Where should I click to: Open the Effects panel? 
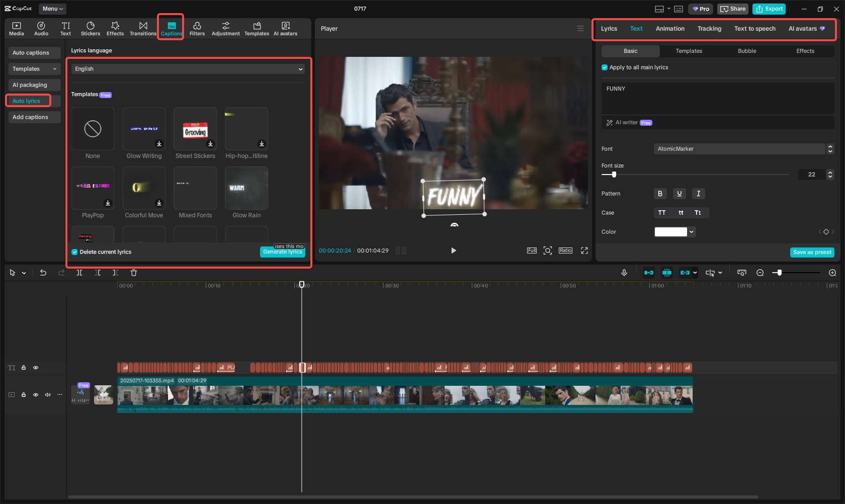click(115, 29)
